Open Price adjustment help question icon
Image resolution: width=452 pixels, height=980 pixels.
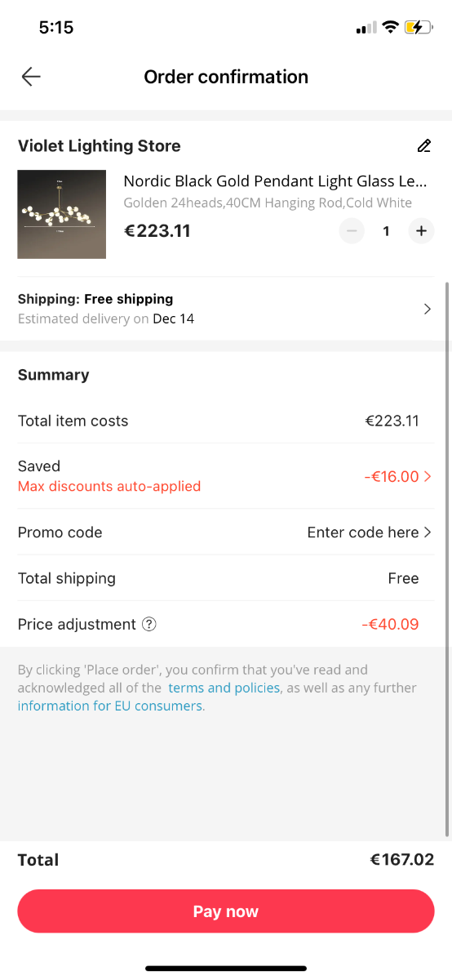[x=148, y=624]
